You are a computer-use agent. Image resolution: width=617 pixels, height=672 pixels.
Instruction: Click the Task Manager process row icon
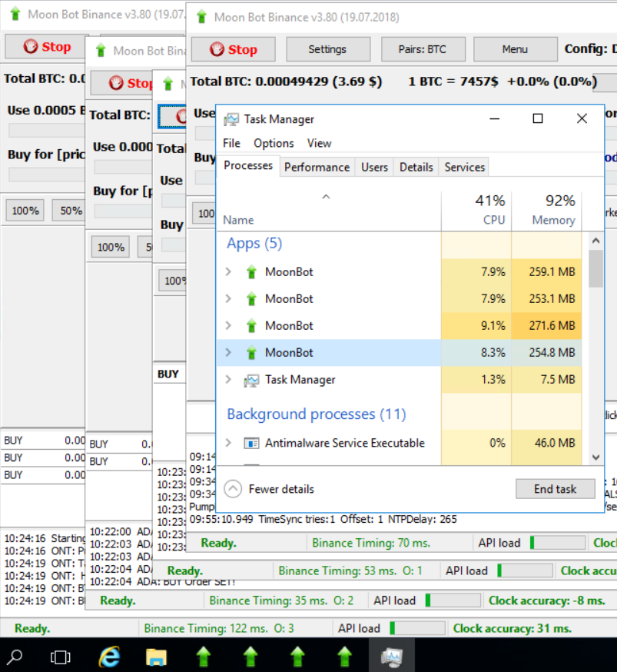tap(251, 380)
